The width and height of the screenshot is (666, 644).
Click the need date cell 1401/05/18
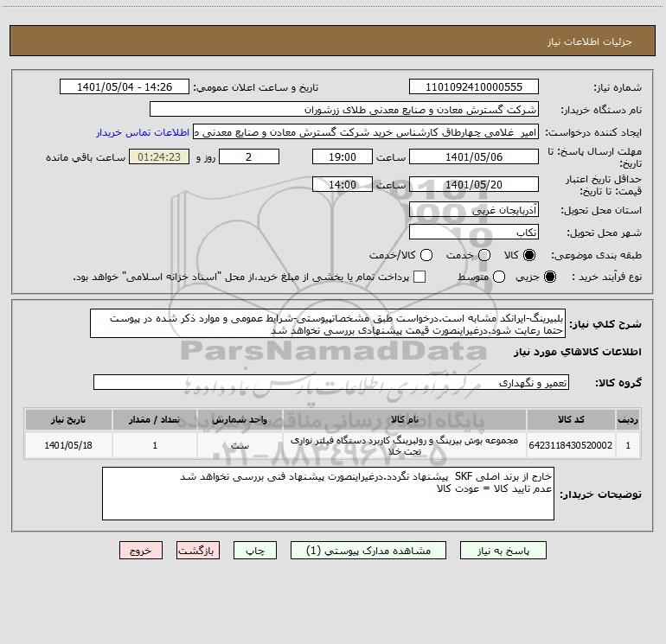(x=68, y=445)
